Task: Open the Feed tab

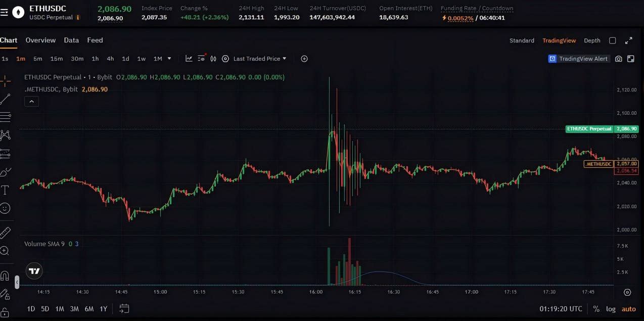Action: click(x=95, y=40)
